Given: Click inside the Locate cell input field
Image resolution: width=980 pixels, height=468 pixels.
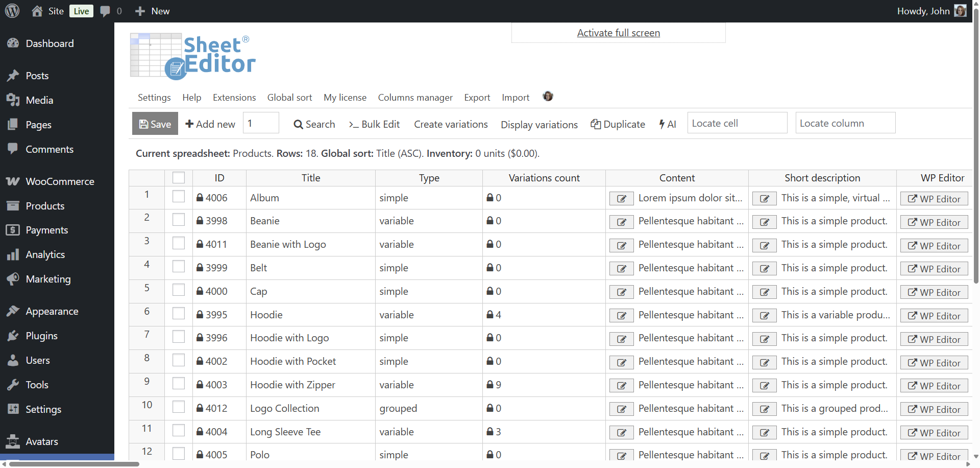Looking at the screenshot, I should [x=737, y=123].
